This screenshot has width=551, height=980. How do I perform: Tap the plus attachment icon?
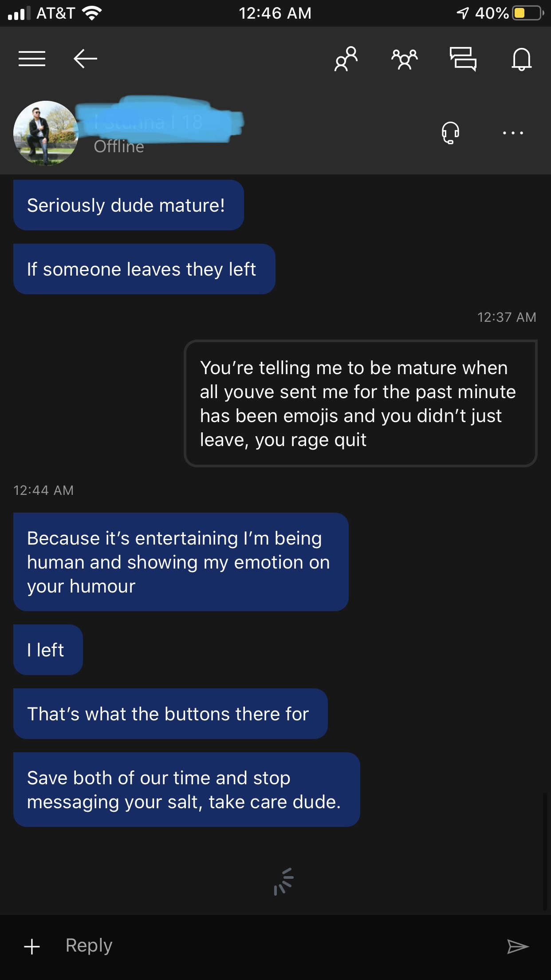point(32,946)
